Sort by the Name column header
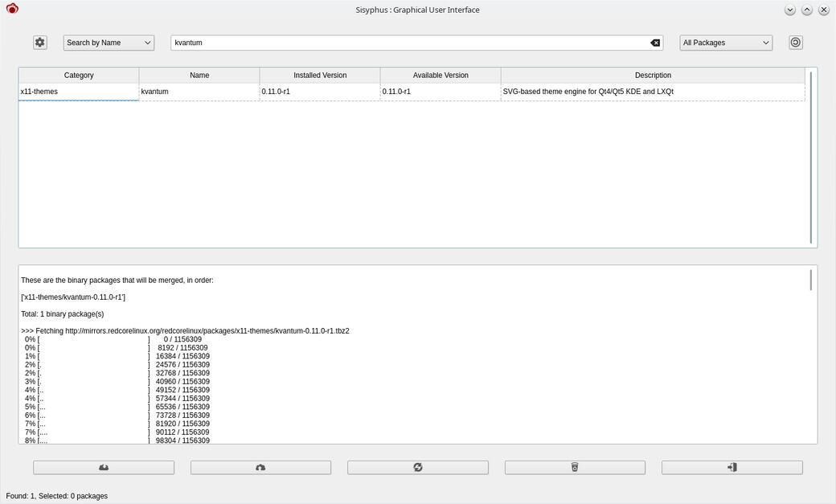Screen dimensions: 836x504 tap(199, 76)
